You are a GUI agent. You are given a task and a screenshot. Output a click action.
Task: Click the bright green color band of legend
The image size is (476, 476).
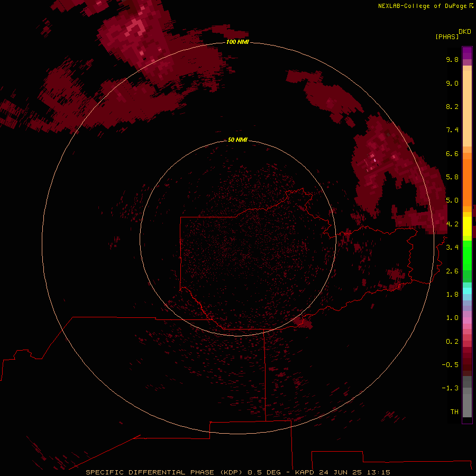point(467,255)
